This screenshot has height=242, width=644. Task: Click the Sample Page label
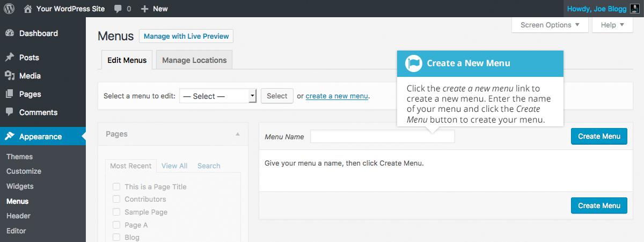(146, 212)
